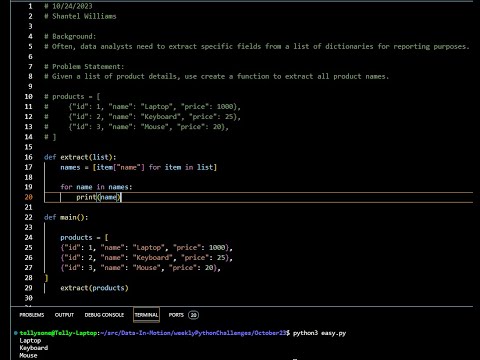Image resolution: width=480 pixels, height=360 pixels.
Task: Place cursor on 'def extract(list):' line
Action: [80, 157]
